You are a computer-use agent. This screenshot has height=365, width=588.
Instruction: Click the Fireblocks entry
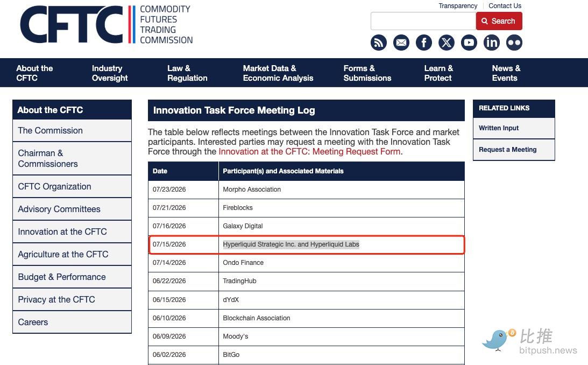[x=238, y=207]
